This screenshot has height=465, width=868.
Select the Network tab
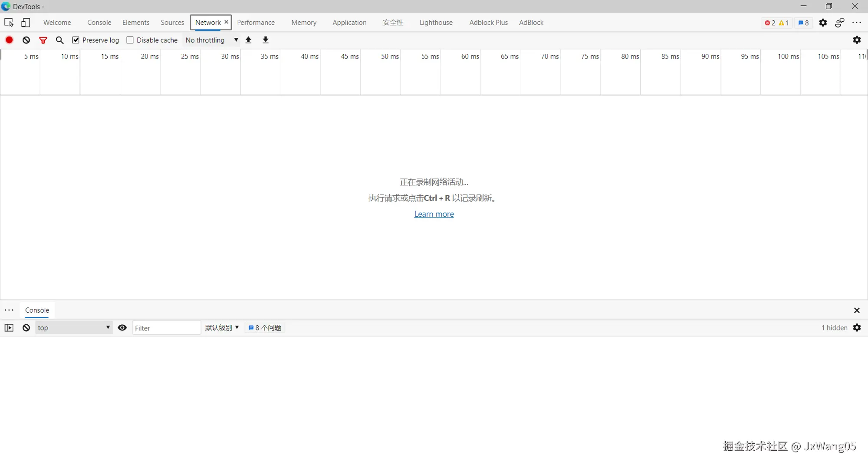[x=208, y=23]
